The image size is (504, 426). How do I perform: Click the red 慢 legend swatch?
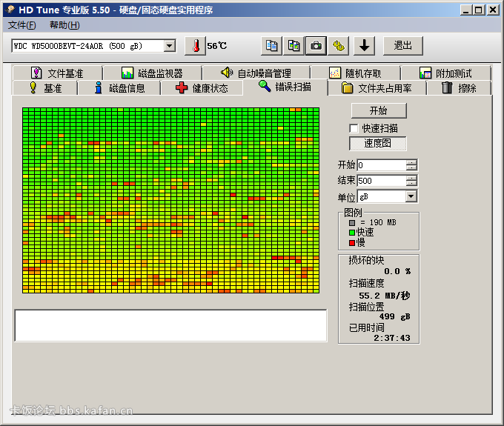352,243
